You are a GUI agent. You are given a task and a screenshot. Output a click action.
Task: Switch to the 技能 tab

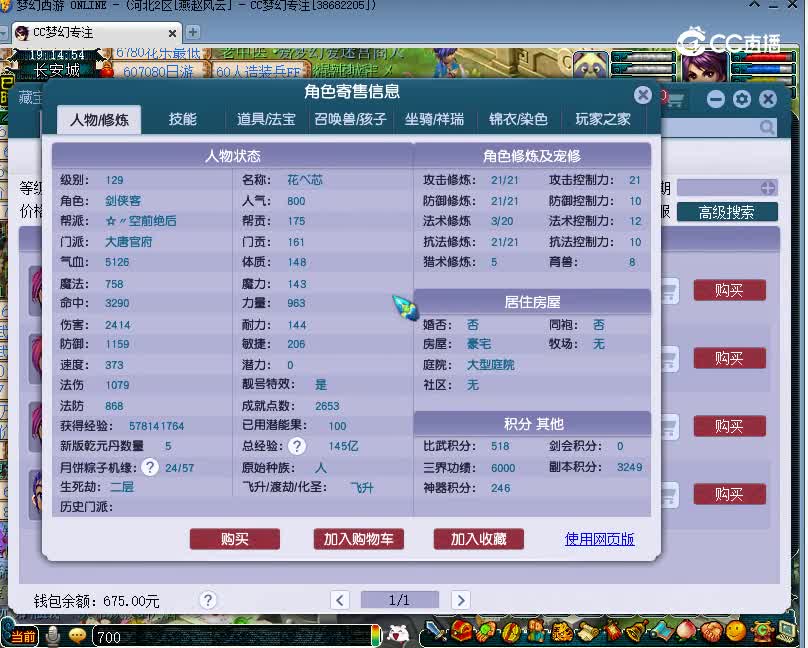(182, 120)
